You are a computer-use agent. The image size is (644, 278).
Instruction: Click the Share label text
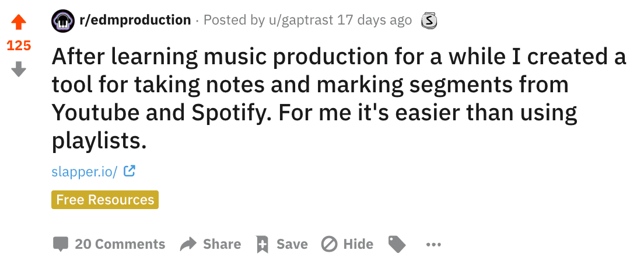[x=222, y=244]
